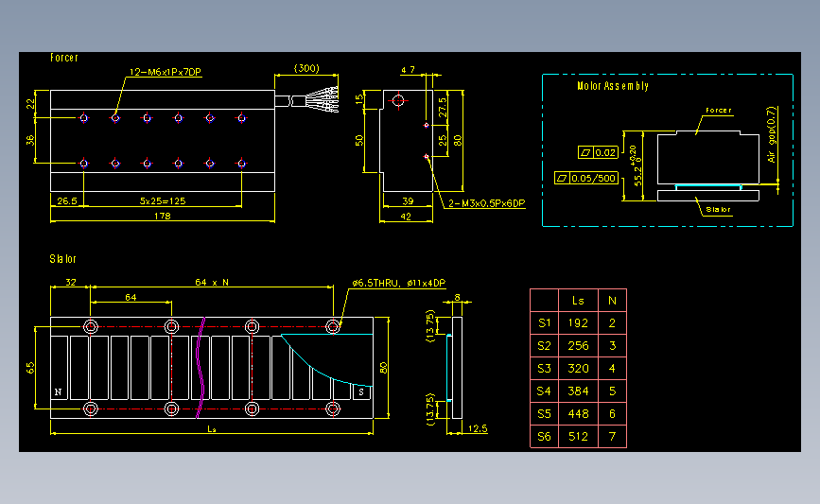Click the '320' cell in row S3
This screenshot has height=504, width=820.
[x=578, y=369]
